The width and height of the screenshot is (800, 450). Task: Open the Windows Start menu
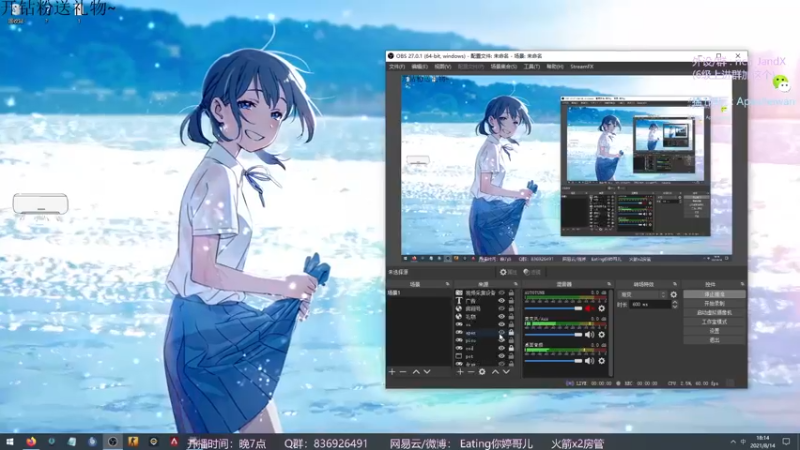9,442
